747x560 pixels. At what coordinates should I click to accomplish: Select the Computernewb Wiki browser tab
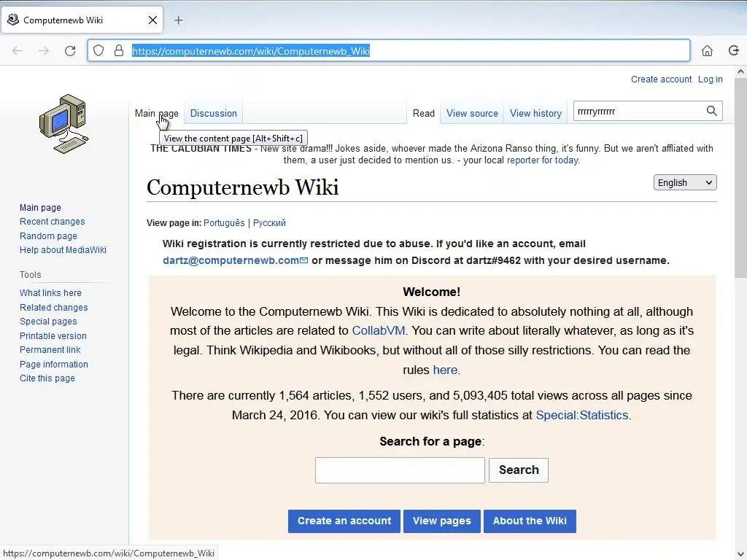click(x=82, y=20)
